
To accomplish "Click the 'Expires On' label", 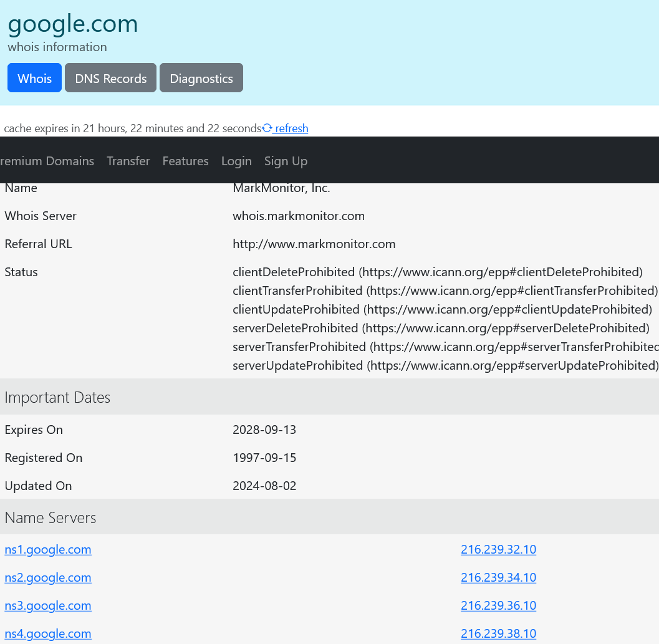I will pos(34,430).
